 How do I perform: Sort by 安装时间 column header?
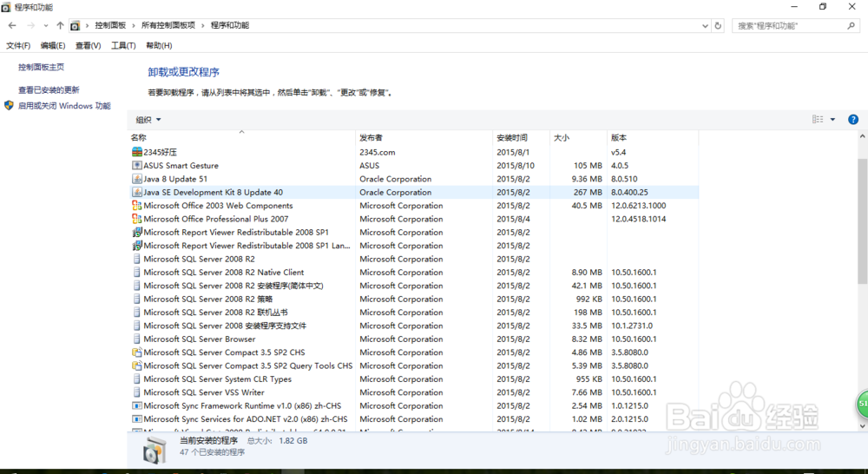[x=521, y=137]
